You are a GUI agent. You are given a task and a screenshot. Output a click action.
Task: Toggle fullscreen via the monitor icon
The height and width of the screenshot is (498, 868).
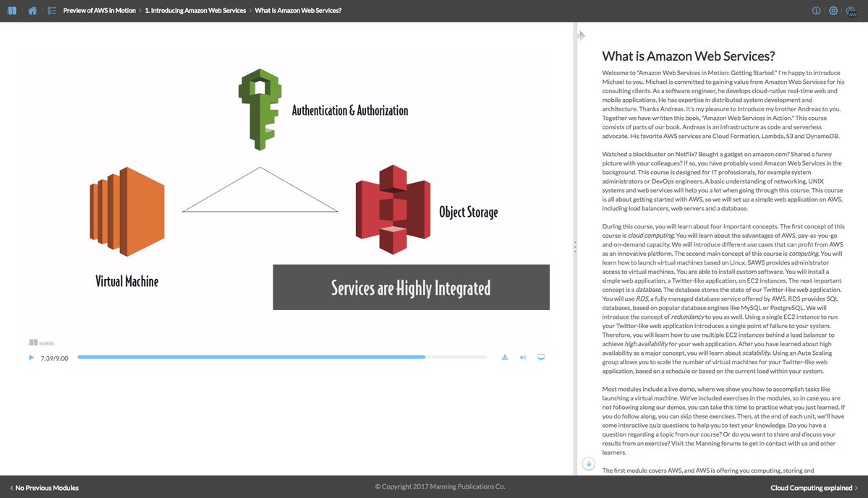(x=540, y=357)
